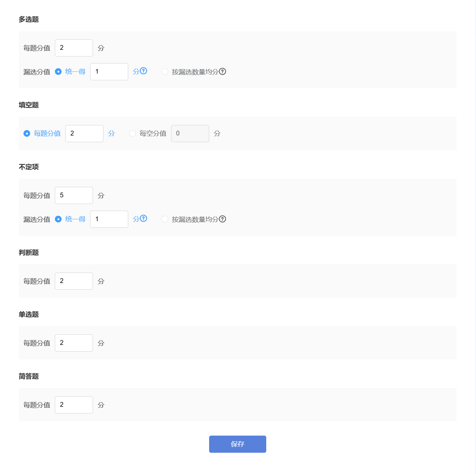Image resolution: width=476 pixels, height=474 pixels.
Task: Select 每题分值 radio under 填空题
Action: point(27,134)
